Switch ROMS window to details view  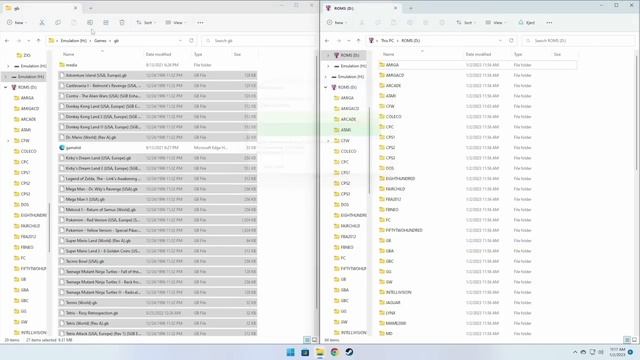click(627, 340)
